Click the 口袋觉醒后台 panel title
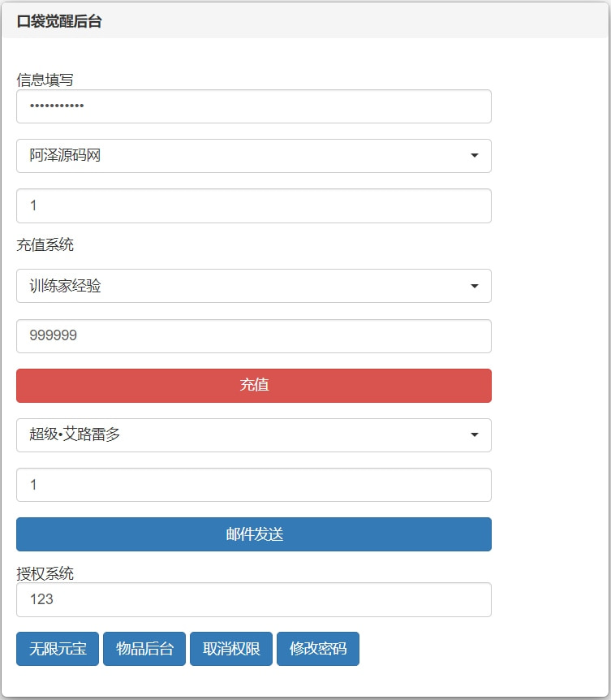Screen dimensions: 611x700 coord(59,22)
